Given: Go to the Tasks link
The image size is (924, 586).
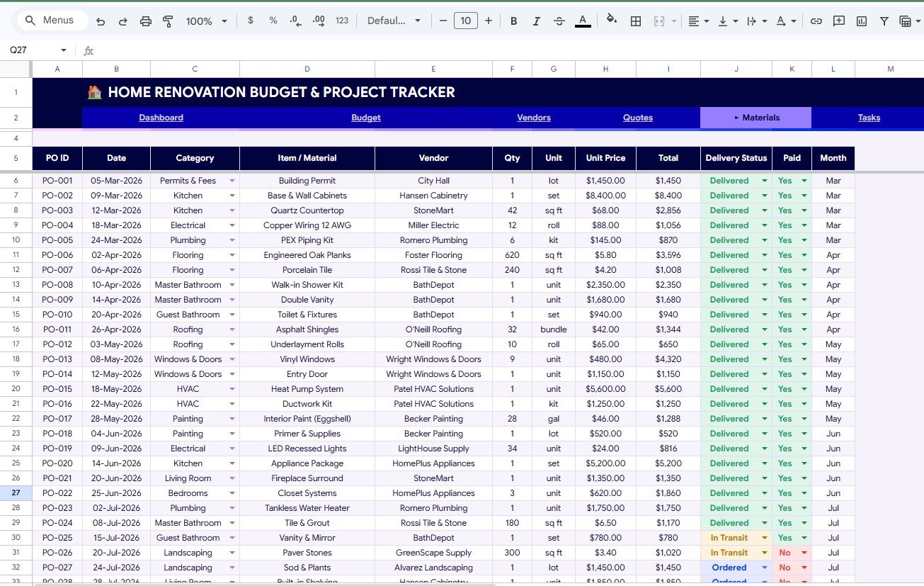Looking at the screenshot, I should (x=869, y=118).
